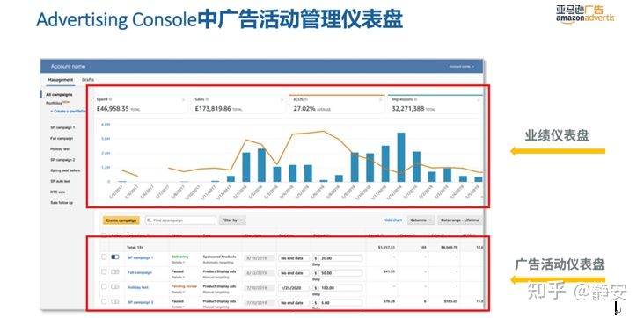Click the ACOS info icon
644x318 pixels.
(x=306, y=99)
